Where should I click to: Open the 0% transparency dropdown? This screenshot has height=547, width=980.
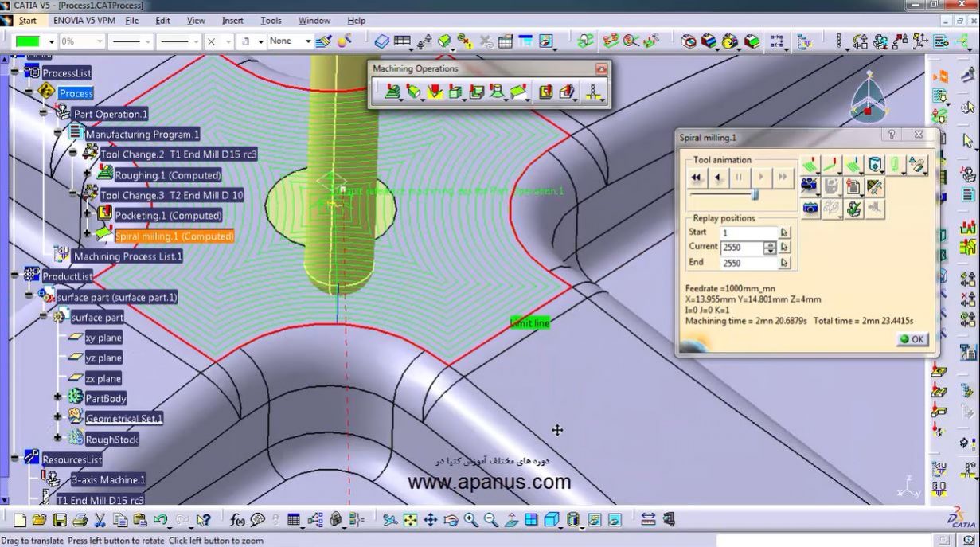click(x=100, y=41)
